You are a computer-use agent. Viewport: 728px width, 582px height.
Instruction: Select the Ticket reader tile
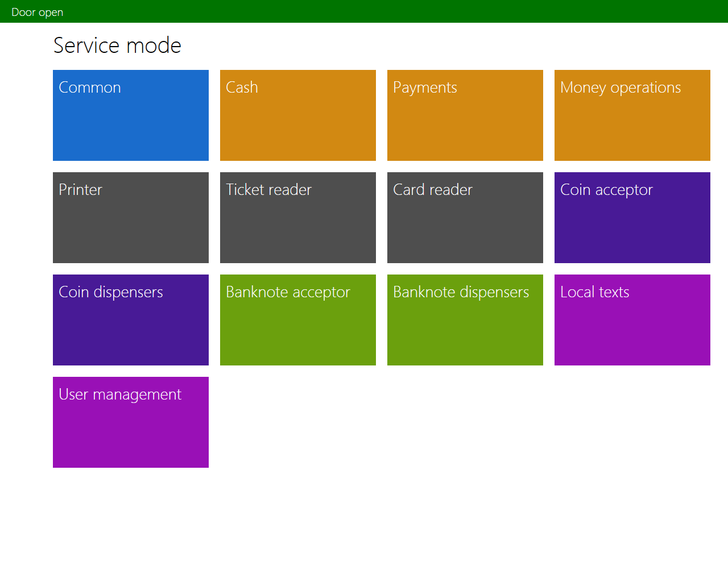coord(298,218)
